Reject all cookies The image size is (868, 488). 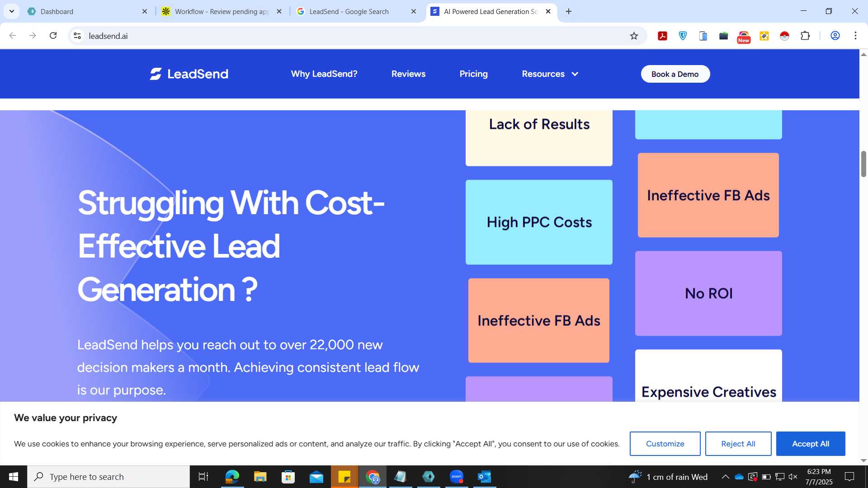click(738, 444)
